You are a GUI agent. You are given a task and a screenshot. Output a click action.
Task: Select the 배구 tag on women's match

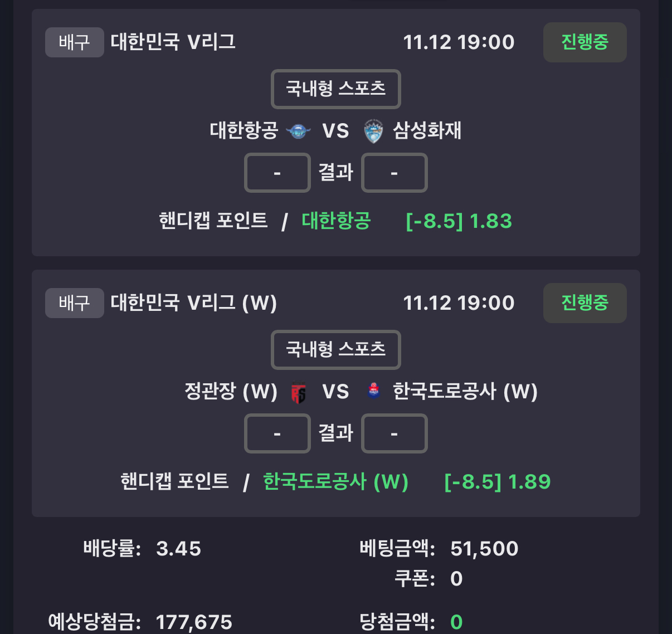74,303
